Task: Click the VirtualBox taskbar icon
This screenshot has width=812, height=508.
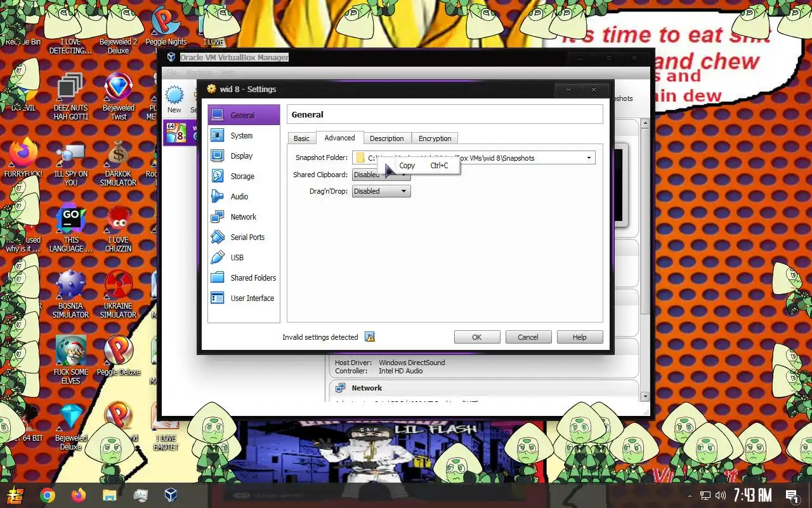Action: [x=171, y=495]
